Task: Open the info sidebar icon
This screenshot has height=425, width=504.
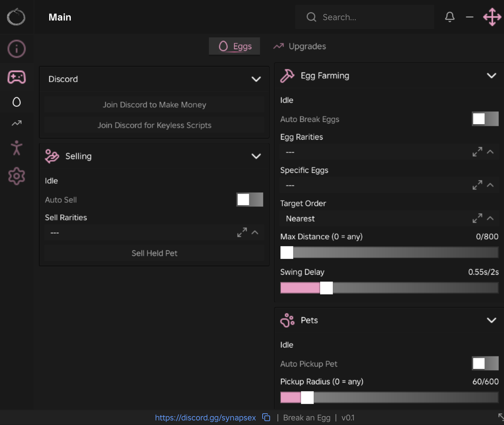Action: tap(17, 48)
